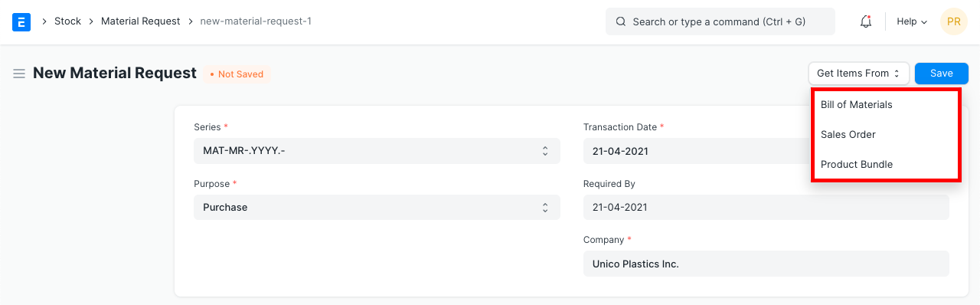Toggle the sidebar hamburger menu icon

click(19, 74)
